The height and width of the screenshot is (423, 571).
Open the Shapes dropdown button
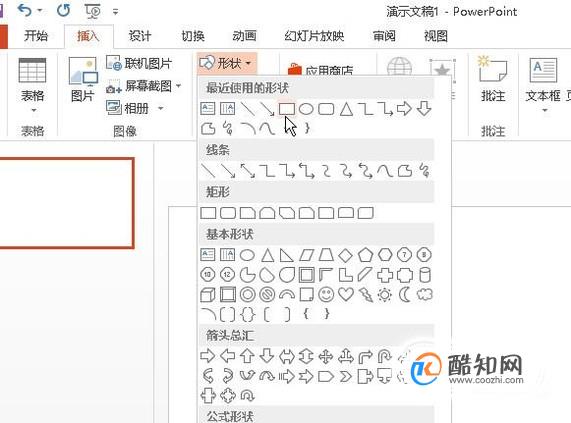[x=227, y=63]
